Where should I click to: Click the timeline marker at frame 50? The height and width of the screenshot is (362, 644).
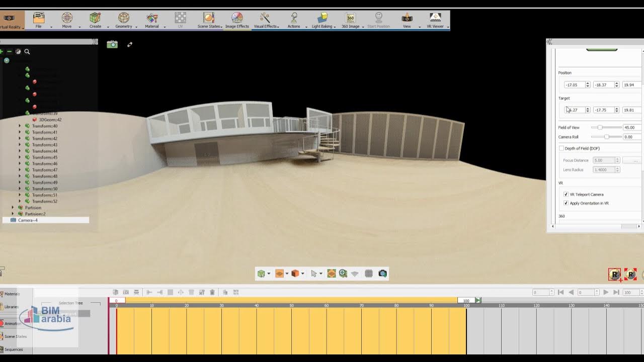click(x=291, y=305)
